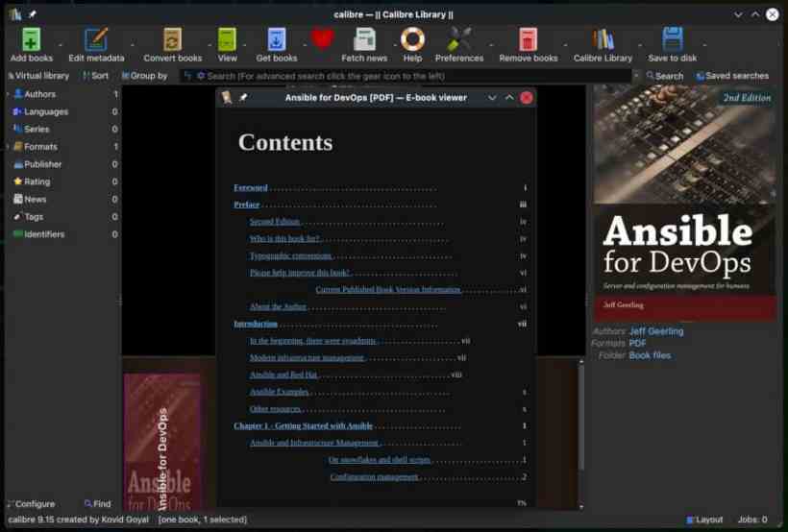The width and height of the screenshot is (788, 532).
Task: Open Help via the lifebuoy icon
Action: point(412,39)
